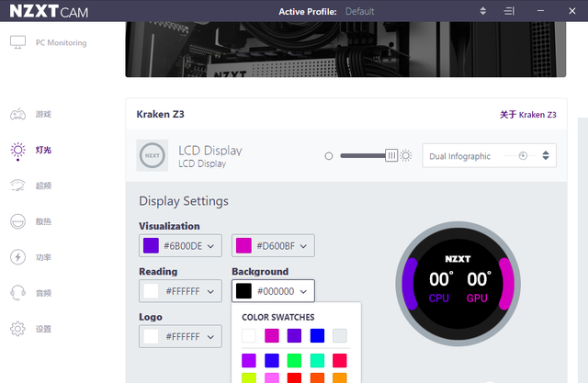Pick the light pink swatch in the third row
The height and width of the screenshot is (383, 588).
[272, 377]
